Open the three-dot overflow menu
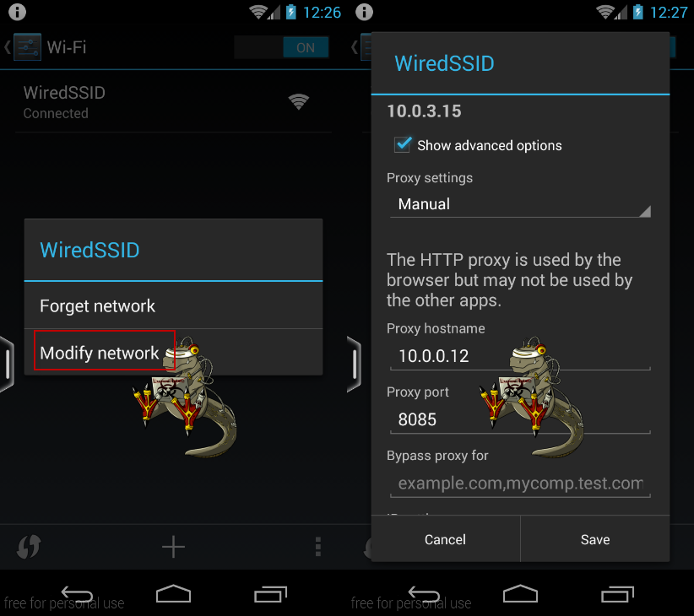 tap(317, 547)
